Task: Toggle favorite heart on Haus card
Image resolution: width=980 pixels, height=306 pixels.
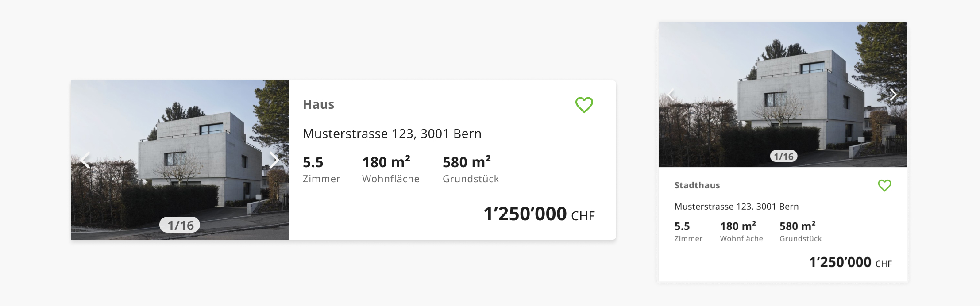Action: [x=584, y=105]
